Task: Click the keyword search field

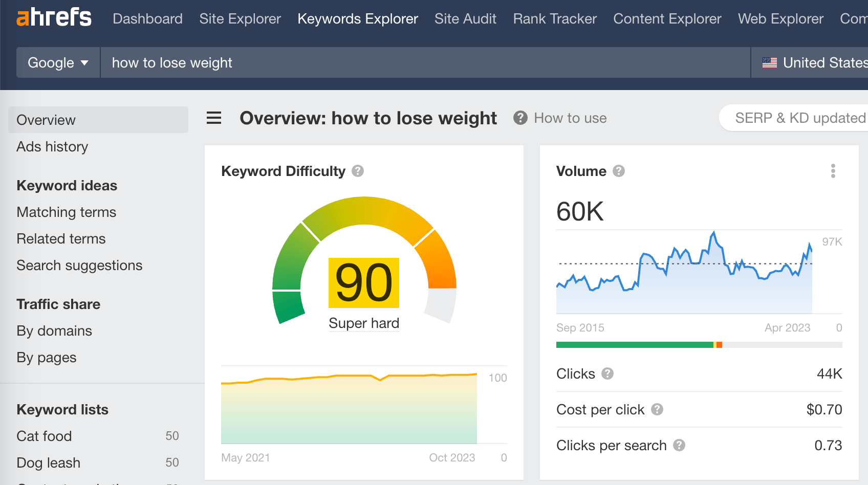Action: pos(425,62)
